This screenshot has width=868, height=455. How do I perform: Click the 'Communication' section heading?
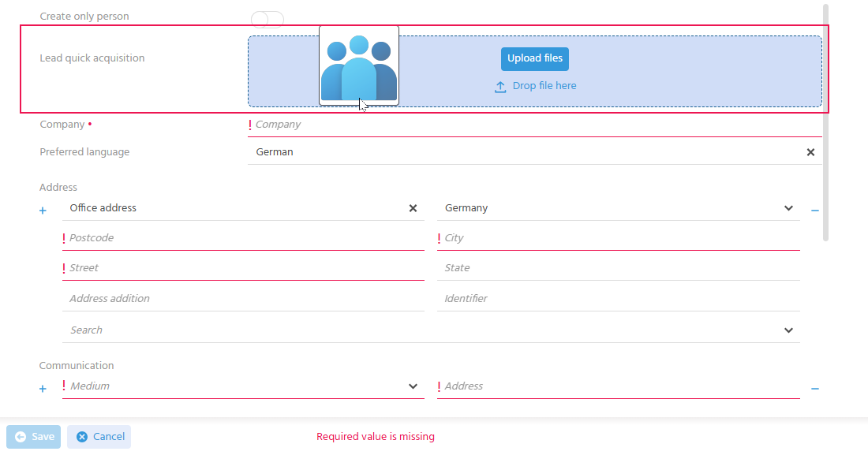tap(77, 365)
